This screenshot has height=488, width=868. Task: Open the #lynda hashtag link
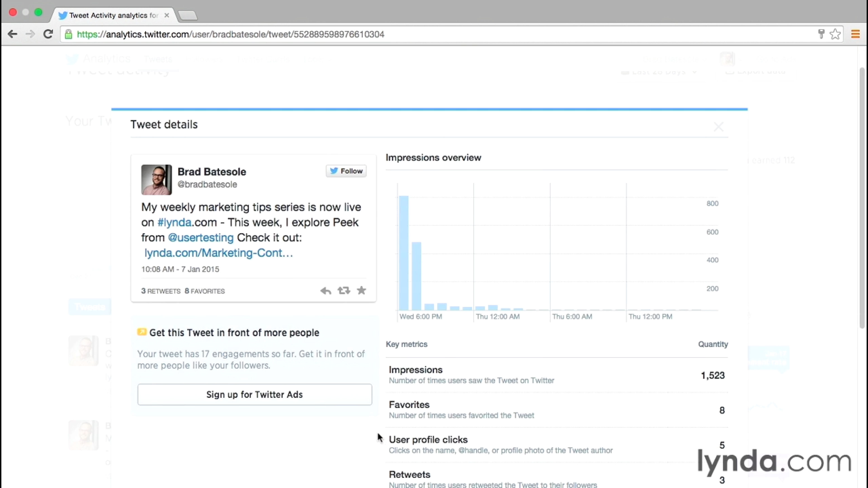click(174, 222)
